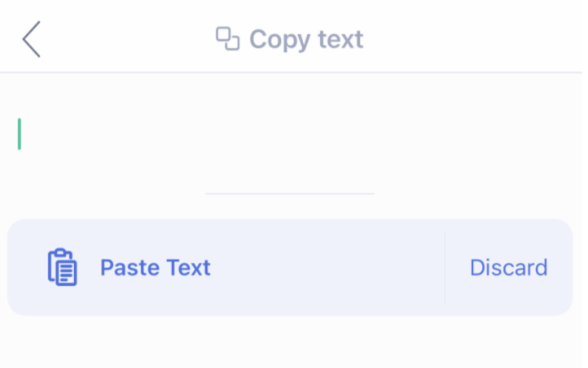Click the Copy text header title

point(305,39)
